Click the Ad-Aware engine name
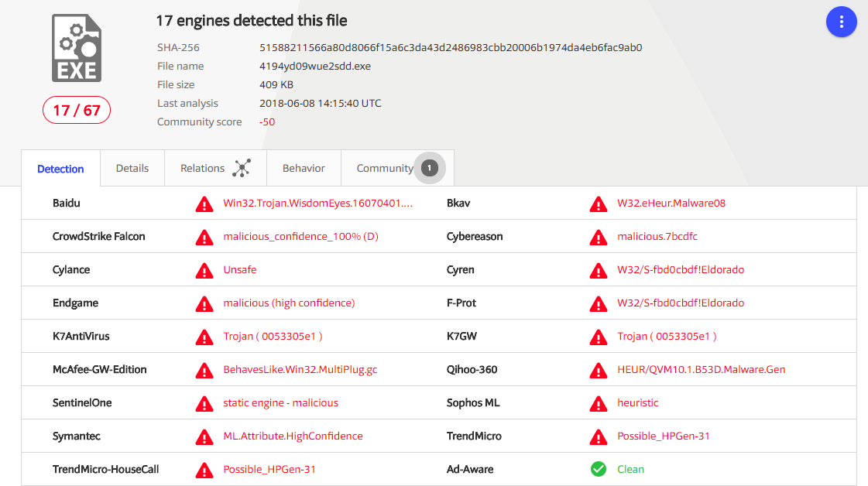The height and width of the screenshot is (486, 868). click(470, 469)
